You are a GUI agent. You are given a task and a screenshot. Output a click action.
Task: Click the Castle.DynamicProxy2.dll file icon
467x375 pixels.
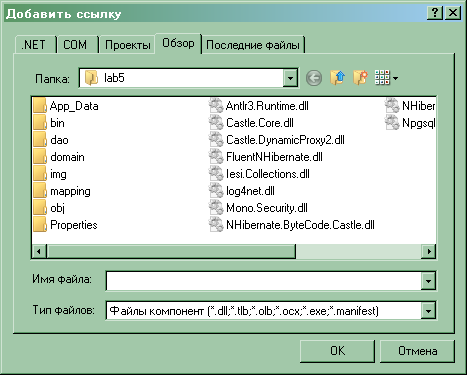point(216,140)
